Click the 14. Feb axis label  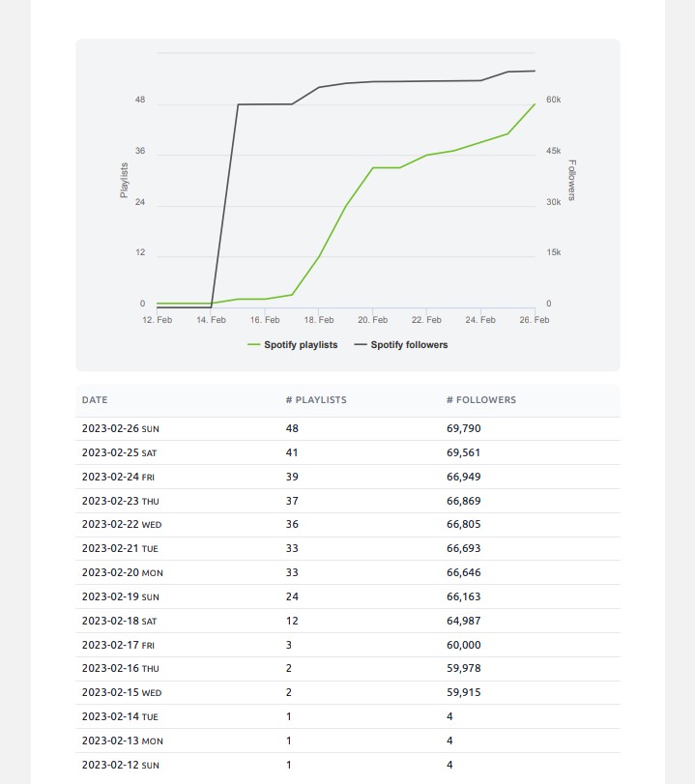[211, 320]
